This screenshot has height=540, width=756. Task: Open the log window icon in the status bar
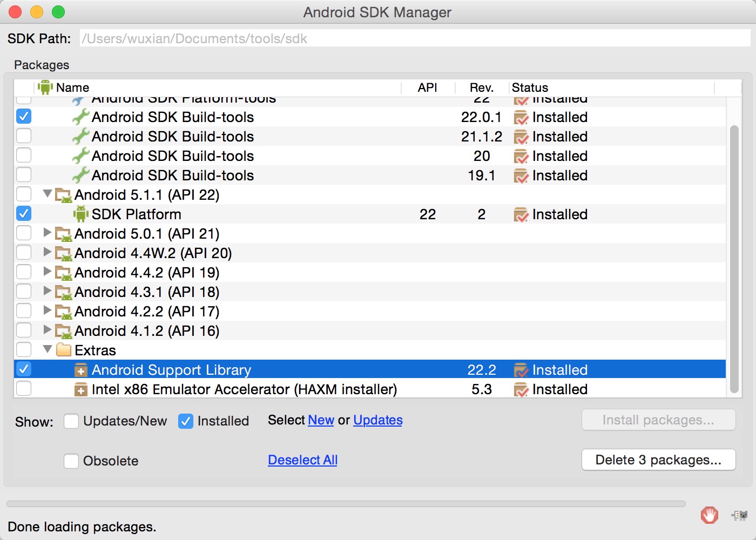739,515
